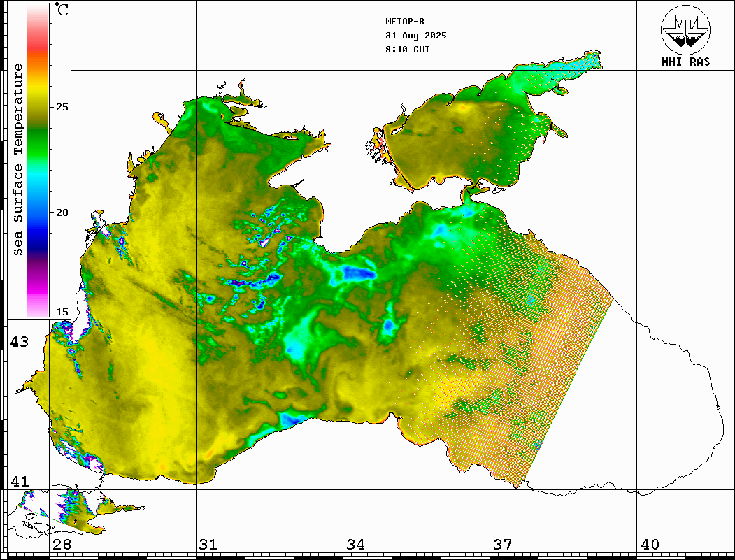Screen dimensions: 735x560
Task: Click the vertical temperature color bar
Action: click(38, 161)
